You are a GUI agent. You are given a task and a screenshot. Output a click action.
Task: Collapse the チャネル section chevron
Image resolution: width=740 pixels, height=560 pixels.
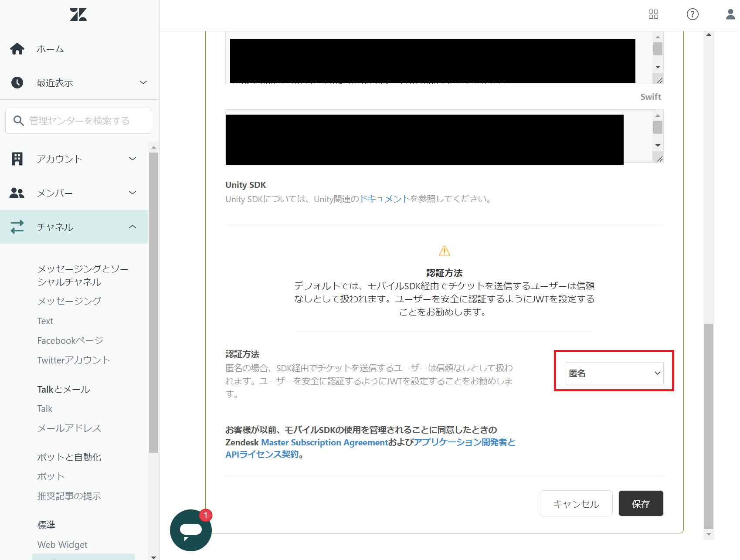pyautogui.click(x=132, y=227)
